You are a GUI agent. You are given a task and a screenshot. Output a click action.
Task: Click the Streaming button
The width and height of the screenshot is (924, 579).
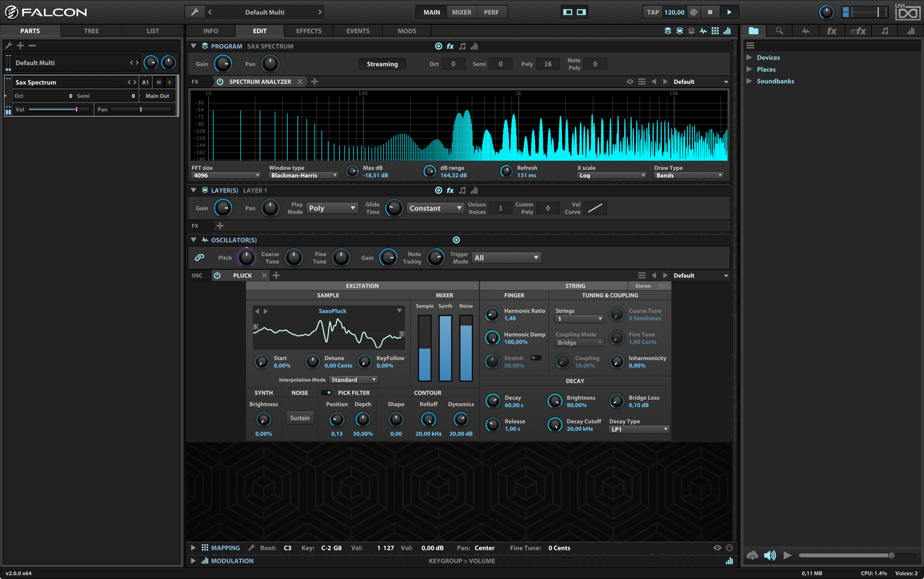point(382,64)
